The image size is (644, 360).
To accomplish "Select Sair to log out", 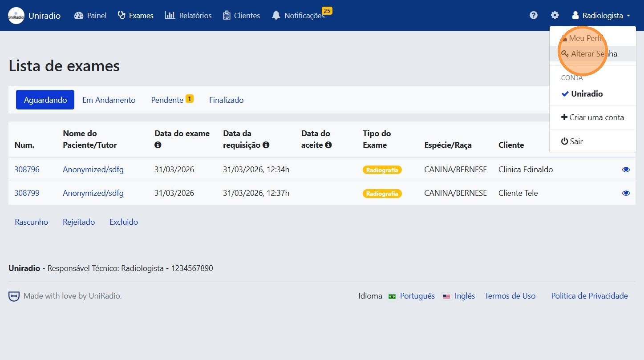I will pyautogui.click(x=576, y=142).
